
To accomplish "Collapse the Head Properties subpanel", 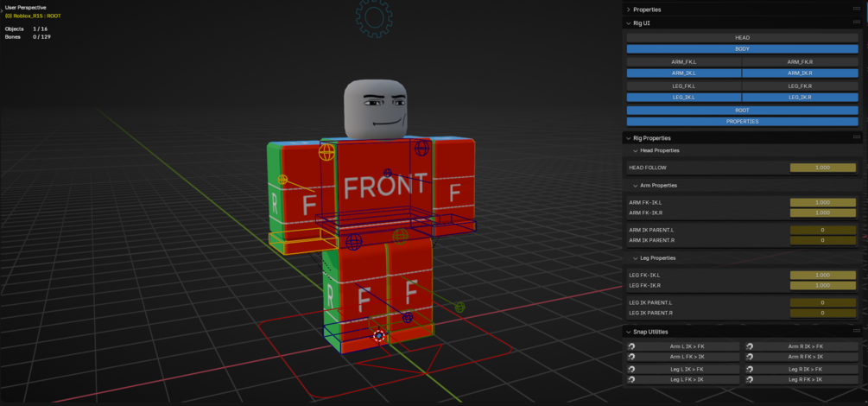I will click(x=636, y=150).
